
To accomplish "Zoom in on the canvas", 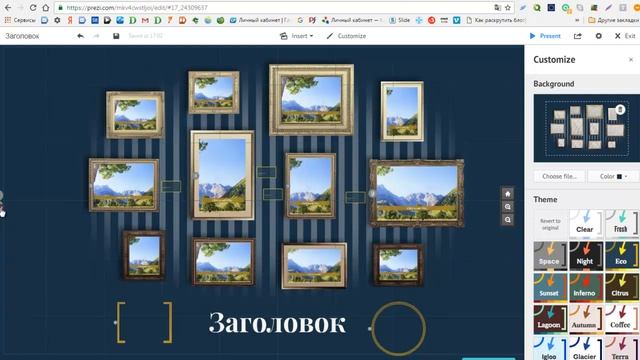I will click(x=507, y=207).
